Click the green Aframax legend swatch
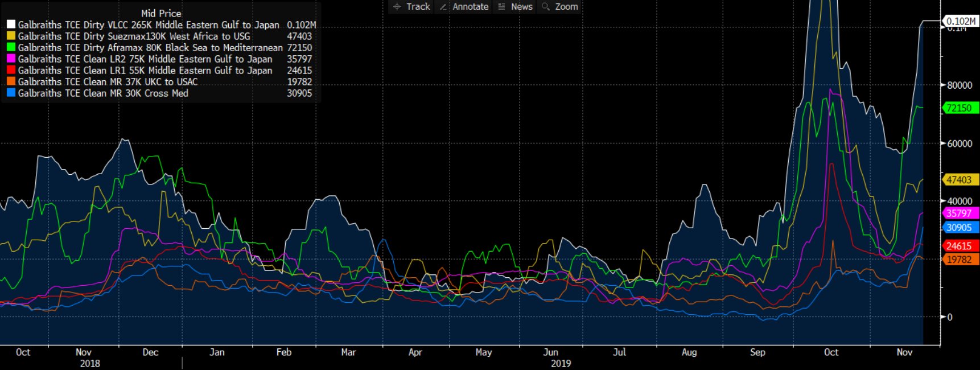 11,48
